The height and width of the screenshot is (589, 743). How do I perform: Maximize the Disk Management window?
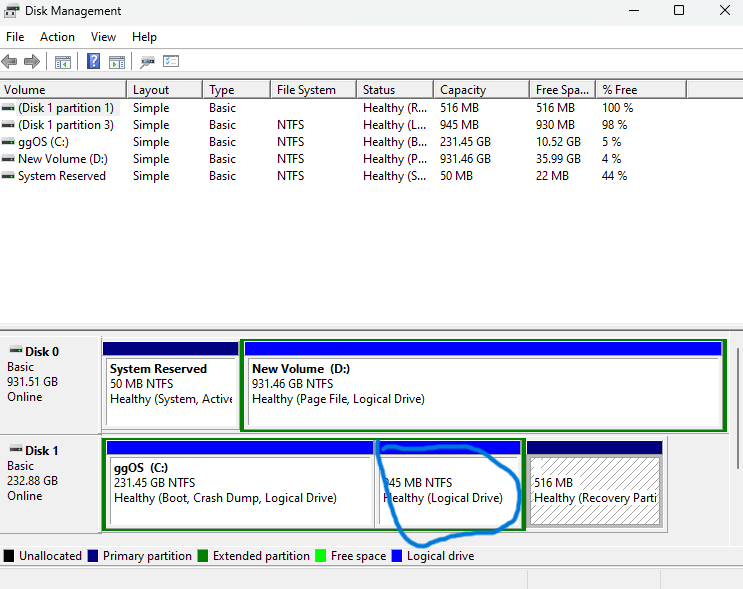pyautogui.click(x=679, y=10)
